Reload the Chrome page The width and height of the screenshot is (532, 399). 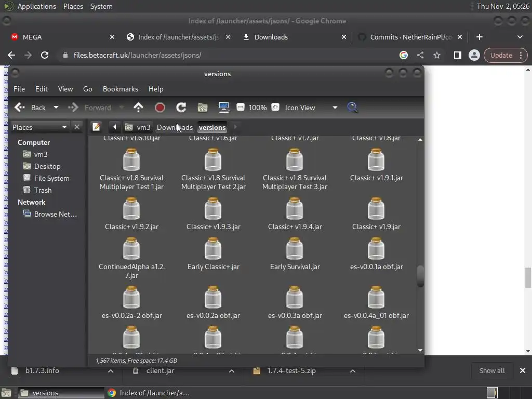click(x=45, y=55)
